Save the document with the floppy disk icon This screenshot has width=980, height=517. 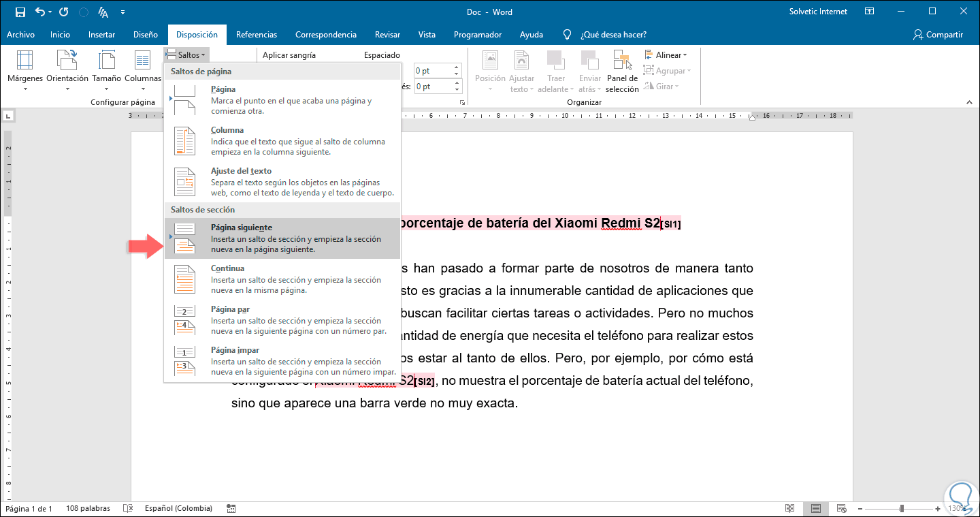[x=20, y=12]
